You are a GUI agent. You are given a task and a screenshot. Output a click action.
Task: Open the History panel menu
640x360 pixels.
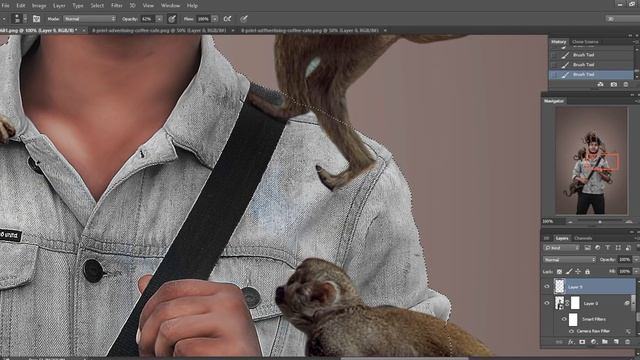pyautogui.click(x=636, y=42)
